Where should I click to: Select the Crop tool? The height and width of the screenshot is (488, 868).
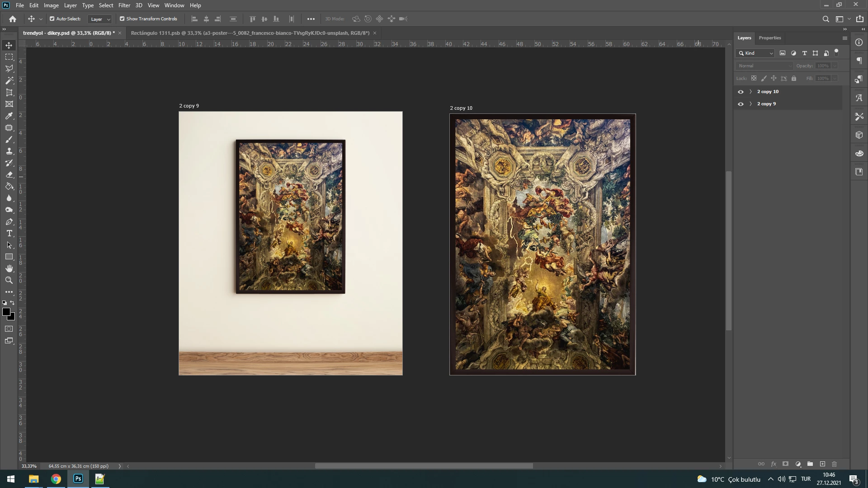tap(9, 92)
